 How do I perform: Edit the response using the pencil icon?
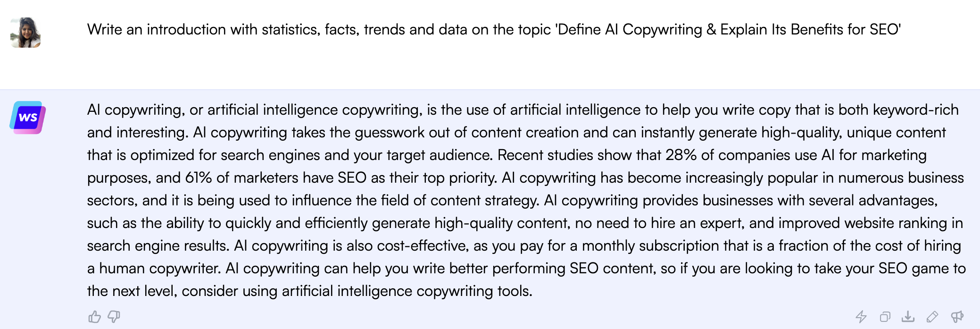(932, 317)
